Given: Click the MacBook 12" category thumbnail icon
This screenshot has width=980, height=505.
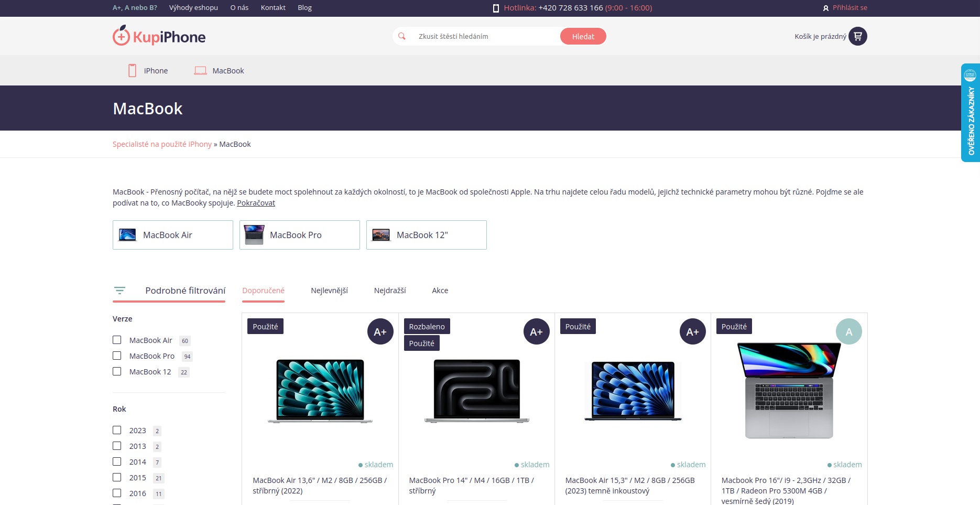Looking at the screenshot, I should tap(381, 234).
